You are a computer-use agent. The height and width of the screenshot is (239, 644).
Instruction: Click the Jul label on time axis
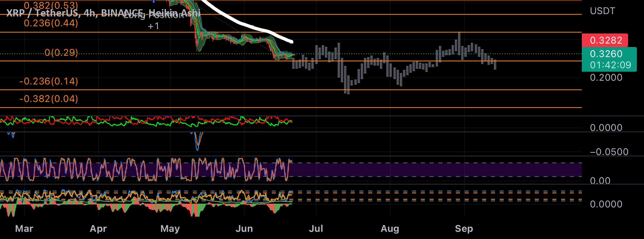pos(316,229)
